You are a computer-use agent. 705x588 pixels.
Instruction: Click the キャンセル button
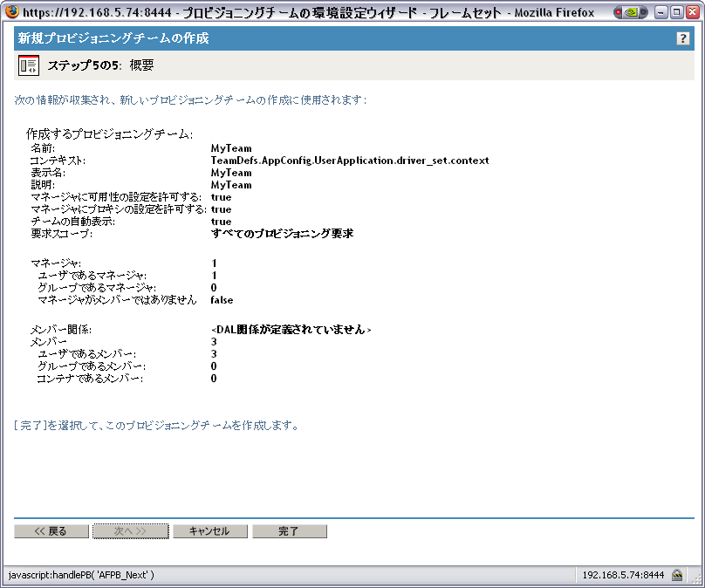coord(210,531)
